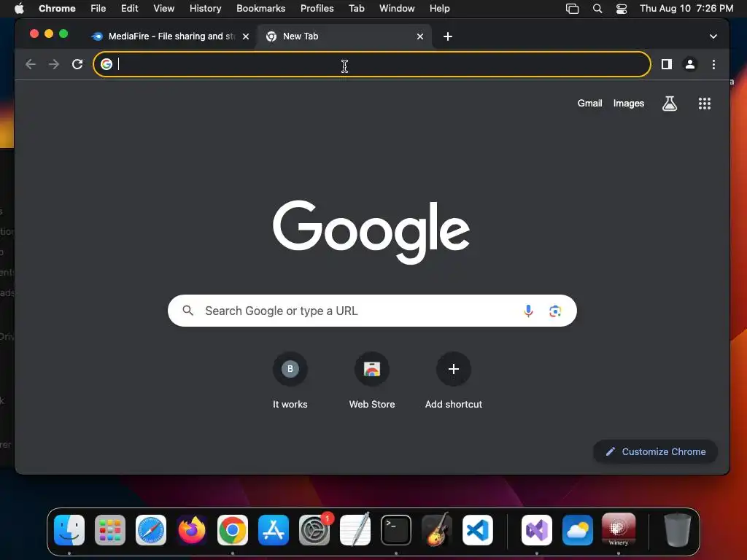This screenshot has width=747, height=560.
Task: Open Terminal from the Dock
Action: (396, 530)
